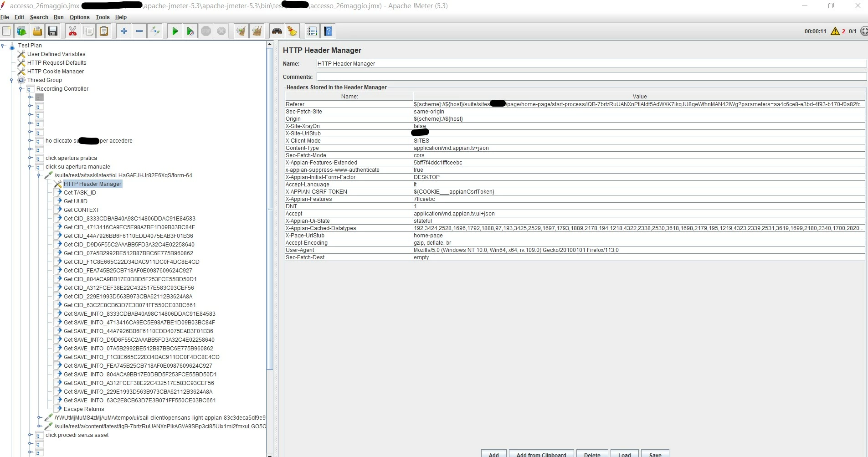Click the Save headers button below table
Viewport: 868px width, 457px height.
click(655, 453)
